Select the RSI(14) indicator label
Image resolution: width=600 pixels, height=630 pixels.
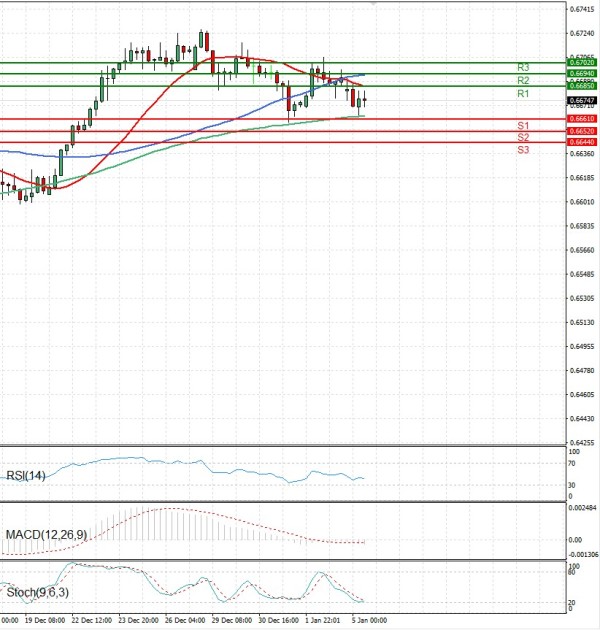click(x=27, y=475)
